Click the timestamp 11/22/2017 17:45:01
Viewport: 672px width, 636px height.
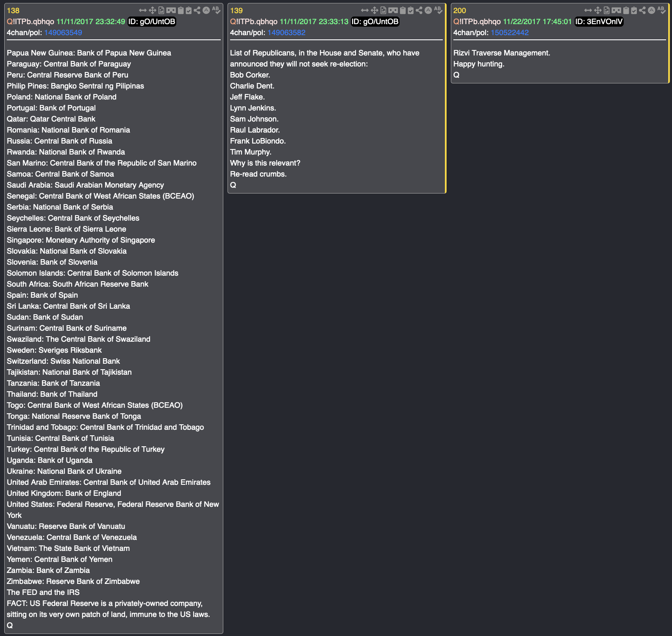click(x=537, y=22)
